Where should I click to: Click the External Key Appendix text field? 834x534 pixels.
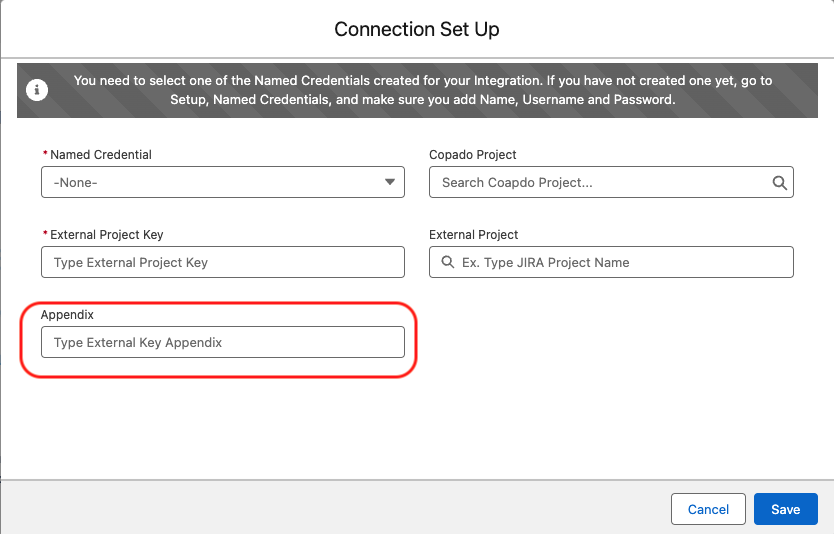(x=222, y=342)
